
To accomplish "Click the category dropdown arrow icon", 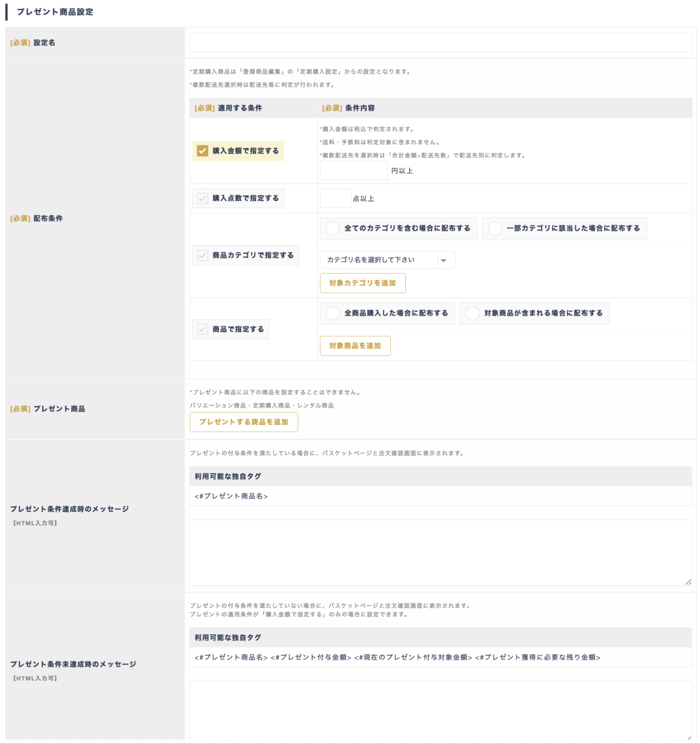I will tap(443, 260).
